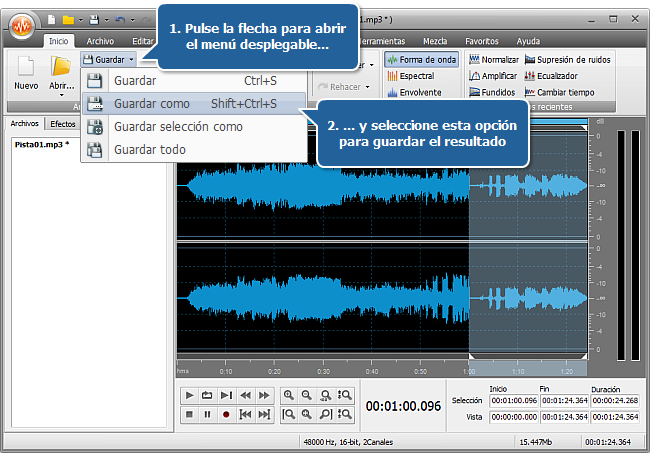Open the Mezcla ribbon tab
Viewport: 650px width, 453px height.
click(x=435, y=41)
